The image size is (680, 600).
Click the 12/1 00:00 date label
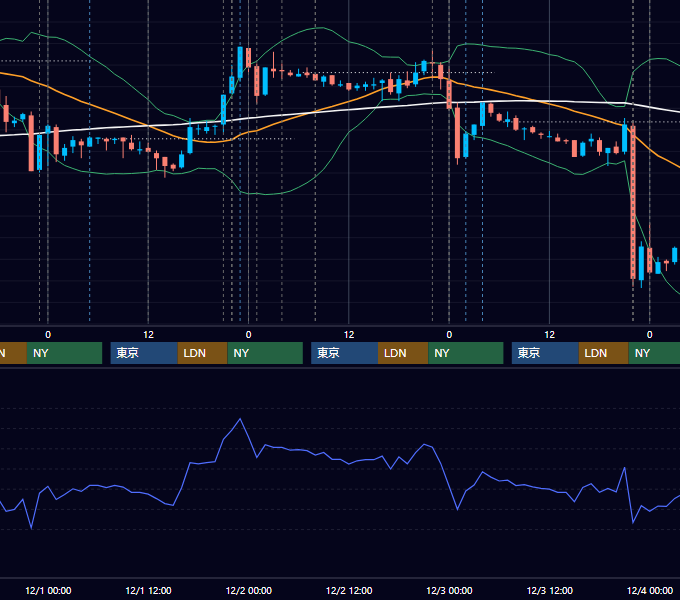click(48, 590)
